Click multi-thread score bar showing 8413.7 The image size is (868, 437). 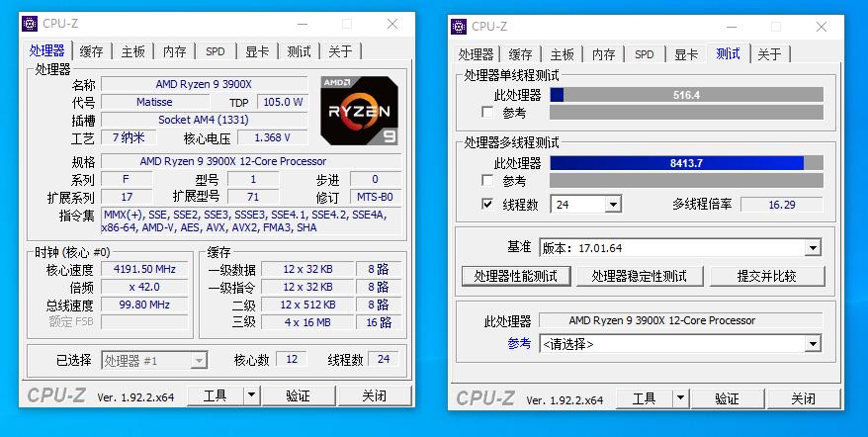(686, 163)
